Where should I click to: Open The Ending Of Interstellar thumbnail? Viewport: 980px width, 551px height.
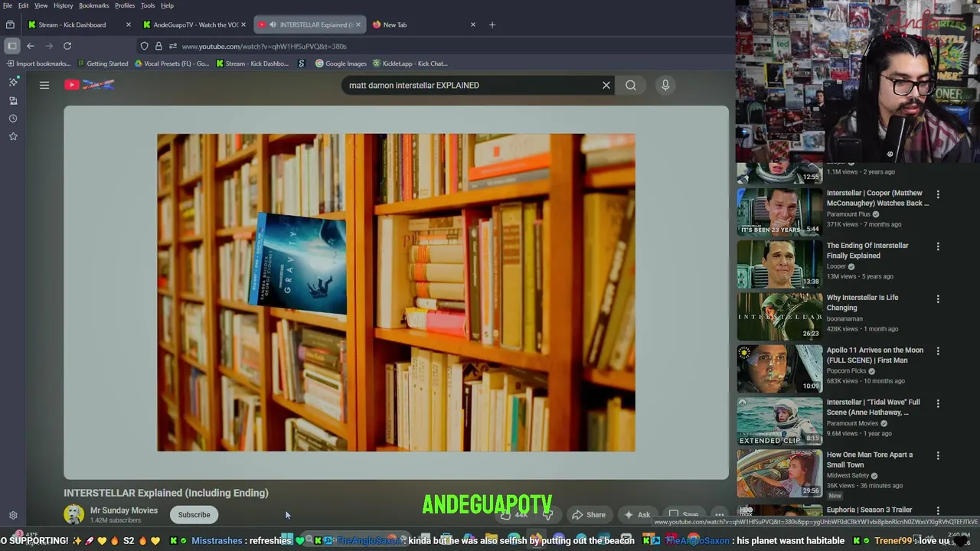pyautogui.click(x=779, y=264)
